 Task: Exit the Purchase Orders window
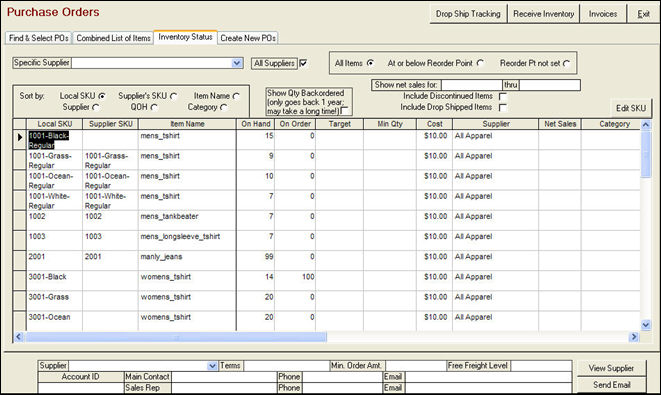pyautogui.click(x=643, y=14)
